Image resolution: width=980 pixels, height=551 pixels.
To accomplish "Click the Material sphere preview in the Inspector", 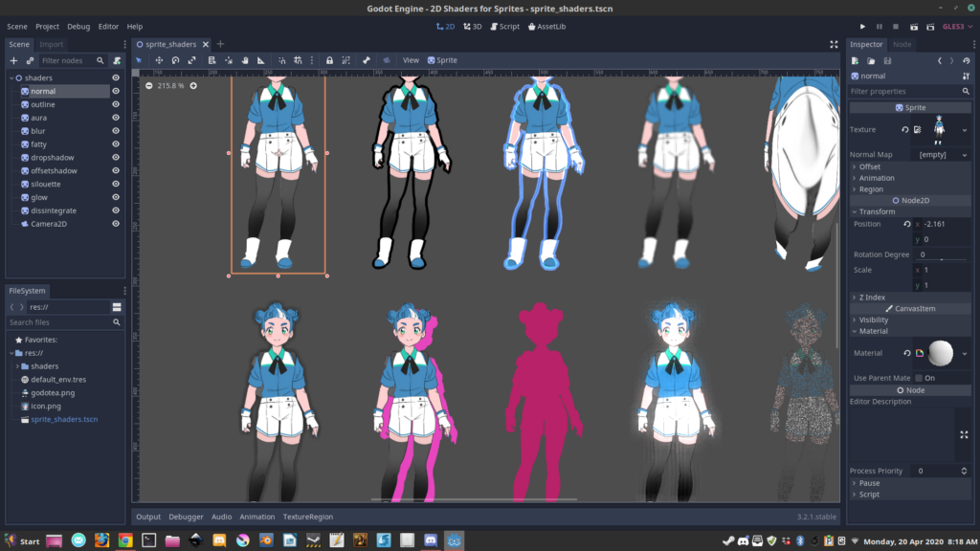I will click(x=942, y=353).
